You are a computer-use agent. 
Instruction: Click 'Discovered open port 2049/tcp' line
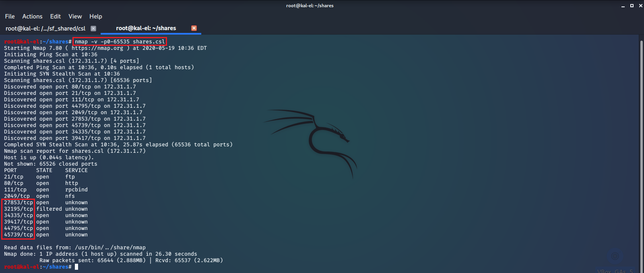pos(73,112)
